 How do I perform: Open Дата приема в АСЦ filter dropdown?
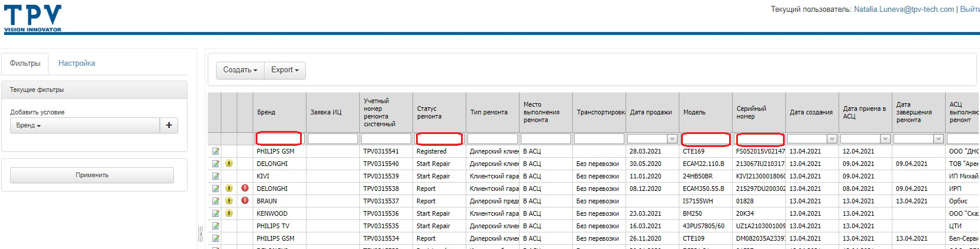(x=885, y=139)
